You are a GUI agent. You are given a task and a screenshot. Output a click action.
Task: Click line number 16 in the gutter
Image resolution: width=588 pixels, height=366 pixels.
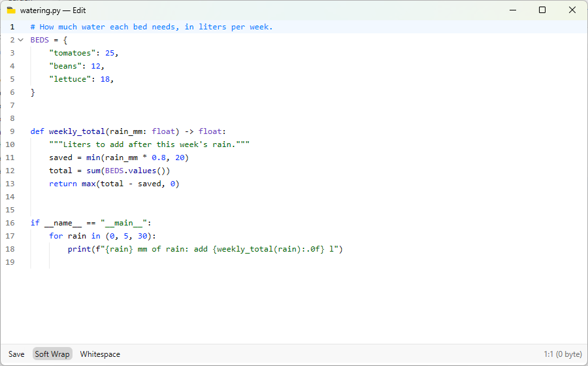(10, 223)
